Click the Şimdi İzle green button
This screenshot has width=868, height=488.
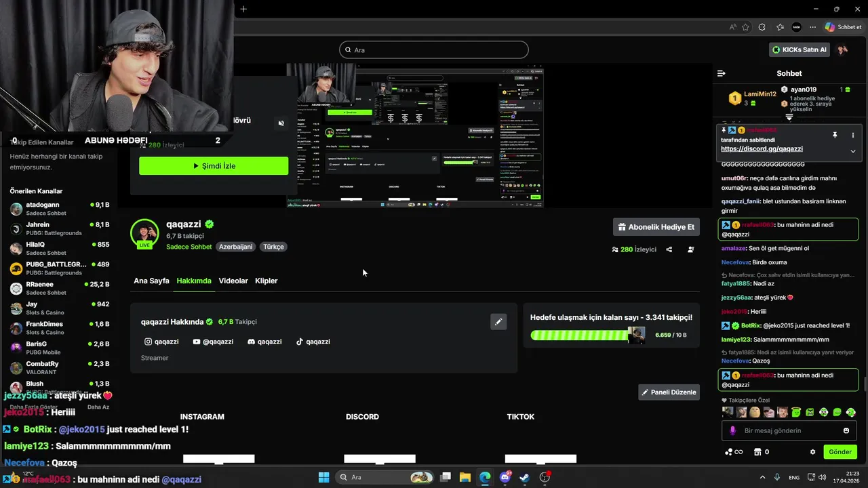[x=214, y=166]
